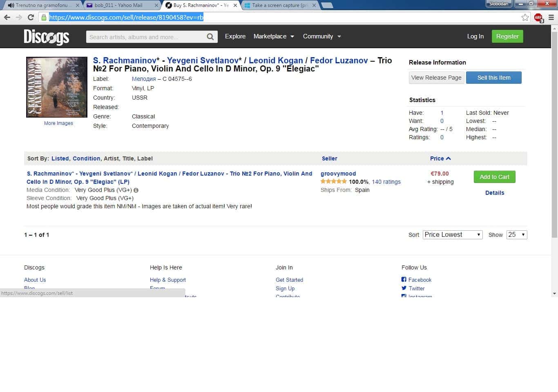Click the Have count link
Screen dimensions: 558x392
(x=442, y=113)
